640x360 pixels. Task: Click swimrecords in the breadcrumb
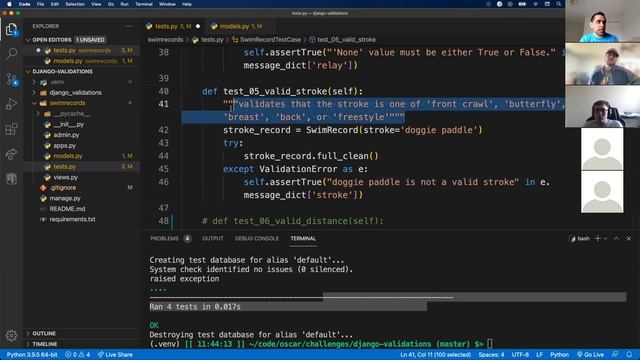pyautogui.click(x=165, y=40)
